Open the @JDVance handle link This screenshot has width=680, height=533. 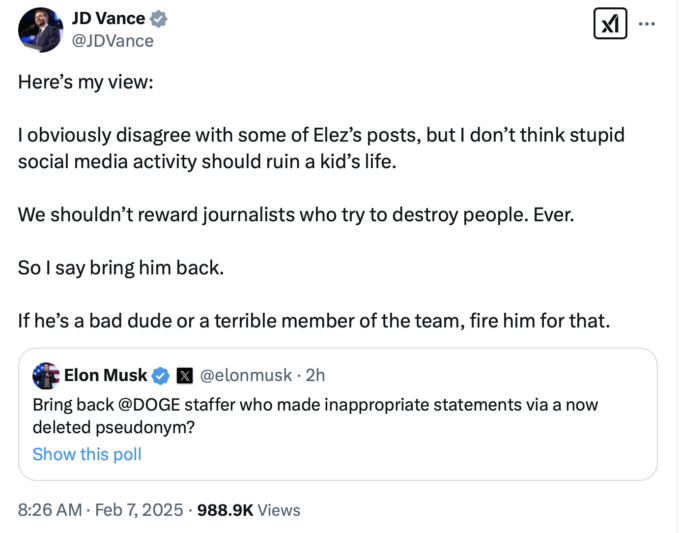coord(113,41)
